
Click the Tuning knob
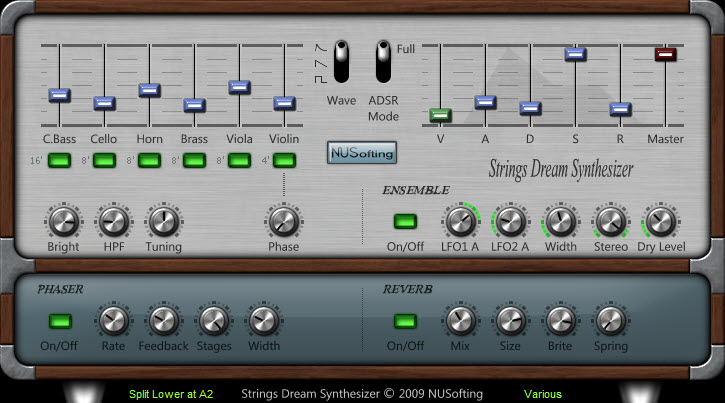[163, 221]
